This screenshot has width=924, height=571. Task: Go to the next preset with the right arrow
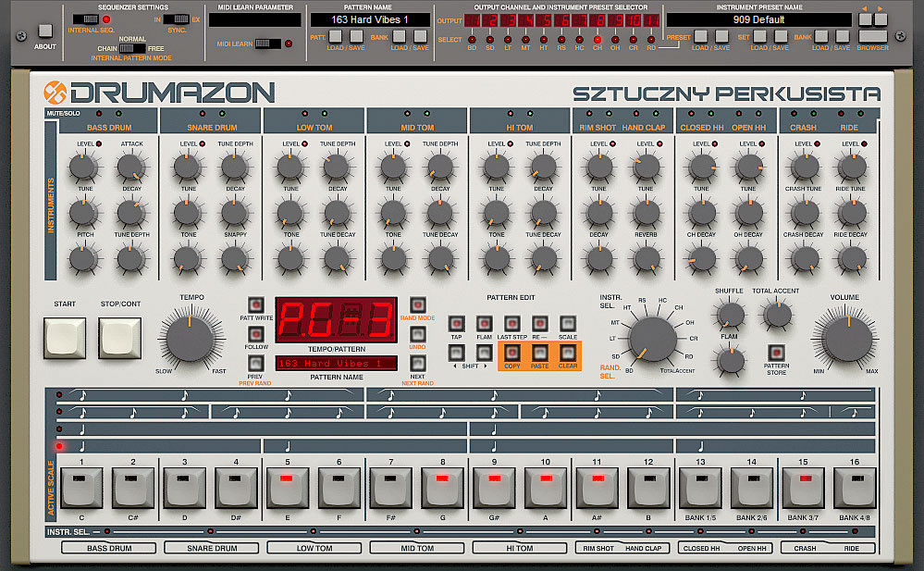[881, 19]
